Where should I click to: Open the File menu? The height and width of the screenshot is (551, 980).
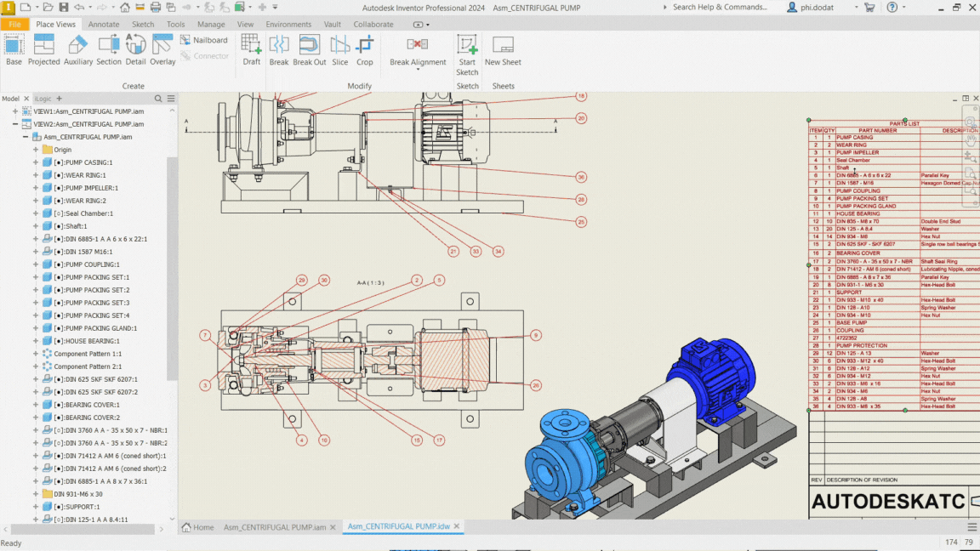(14, 25)
